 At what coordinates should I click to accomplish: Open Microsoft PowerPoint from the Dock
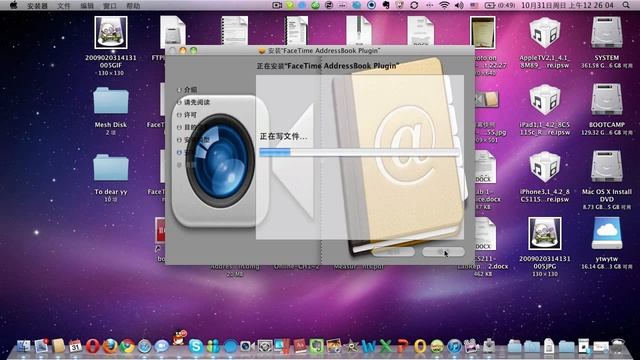[x=402, y=346]
